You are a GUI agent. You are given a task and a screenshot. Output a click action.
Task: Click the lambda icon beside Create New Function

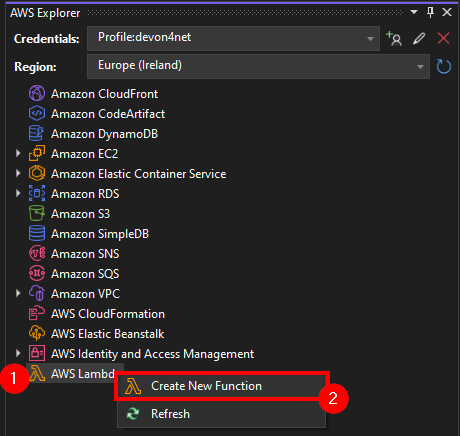(x=133, y=386)
